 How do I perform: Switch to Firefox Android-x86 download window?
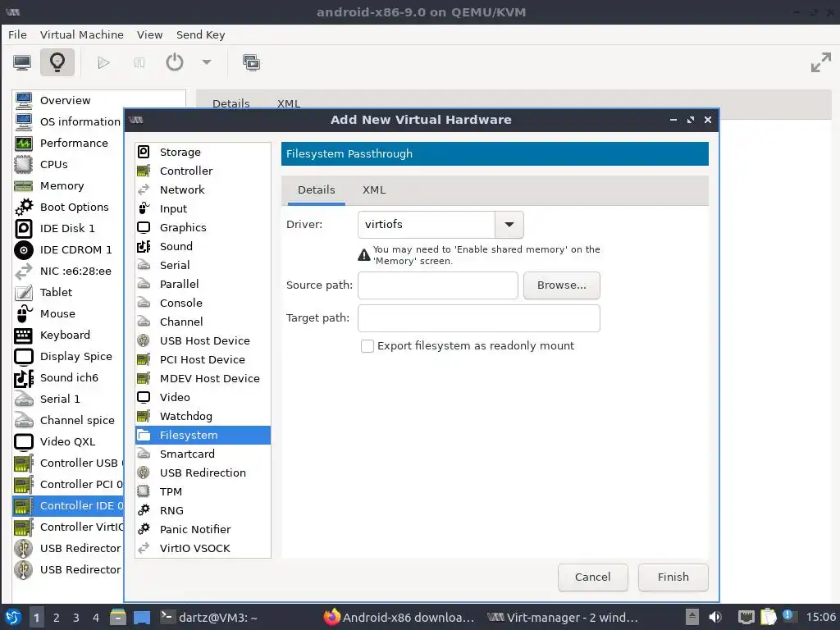tap(399, 618)
